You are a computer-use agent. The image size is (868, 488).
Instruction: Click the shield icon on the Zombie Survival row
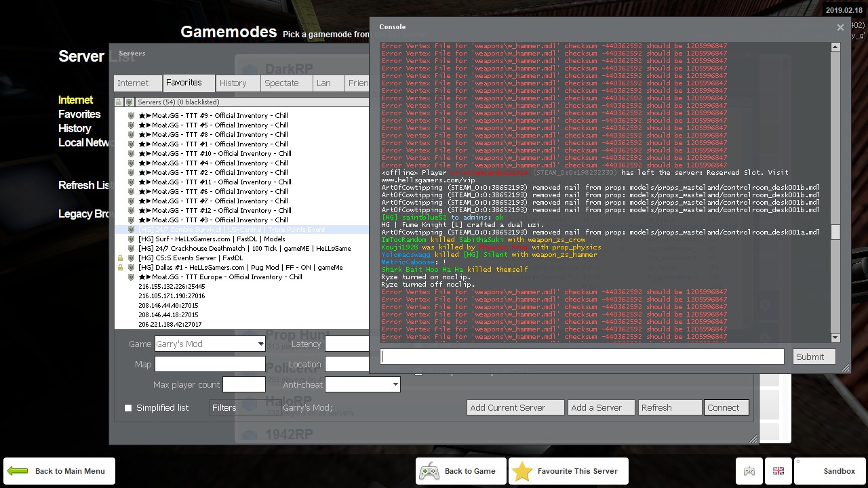pos(131,229)
